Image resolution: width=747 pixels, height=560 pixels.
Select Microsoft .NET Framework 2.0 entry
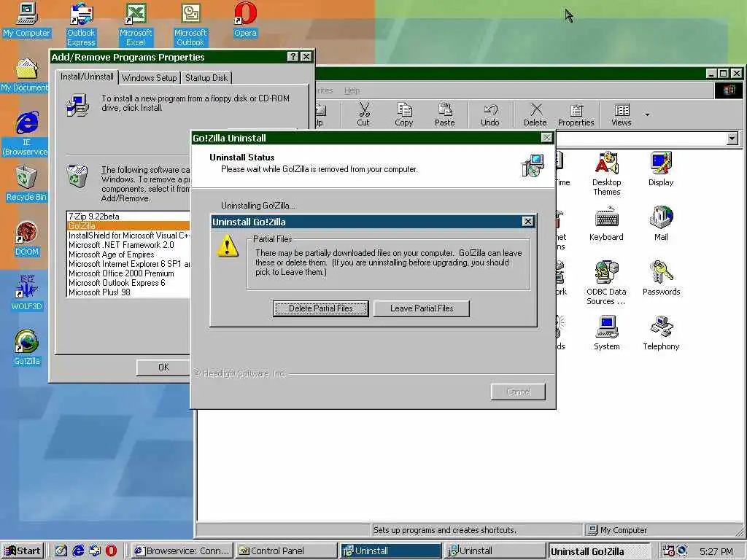pos(128,245)
